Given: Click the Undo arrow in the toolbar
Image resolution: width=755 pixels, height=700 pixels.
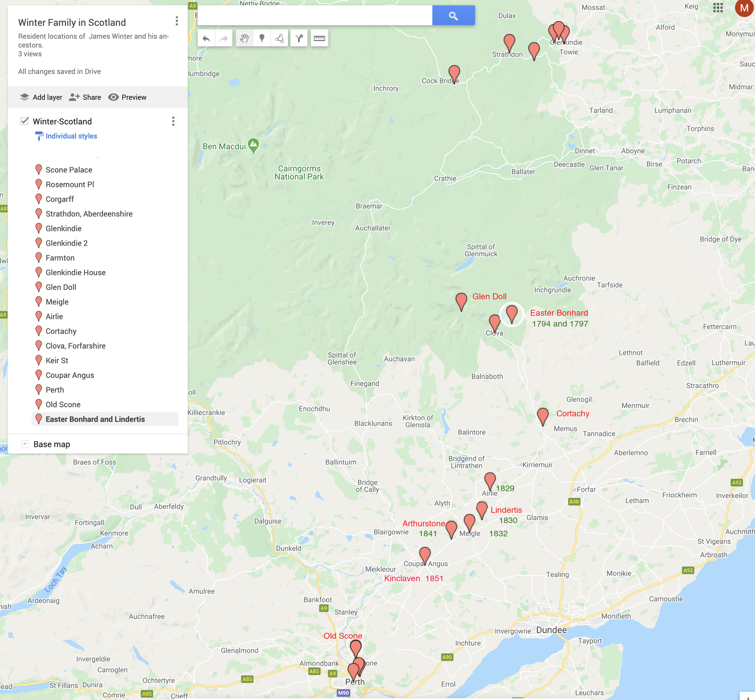Looking at the screenshot, I should pos(206,38).
